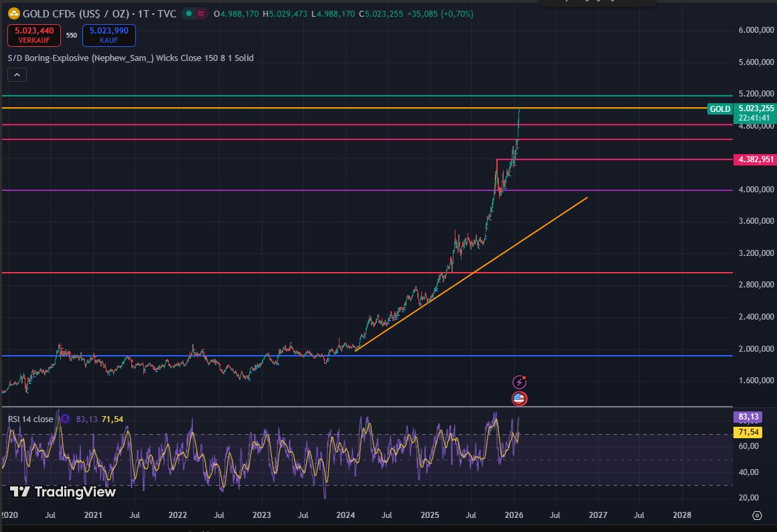Screen dimensions: 777x532
Task: Click the gold symbol logo icon
Action: click(14, 13)
